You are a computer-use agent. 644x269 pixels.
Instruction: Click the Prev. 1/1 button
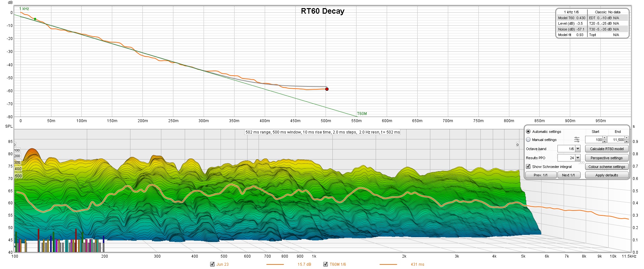(541, 175)
